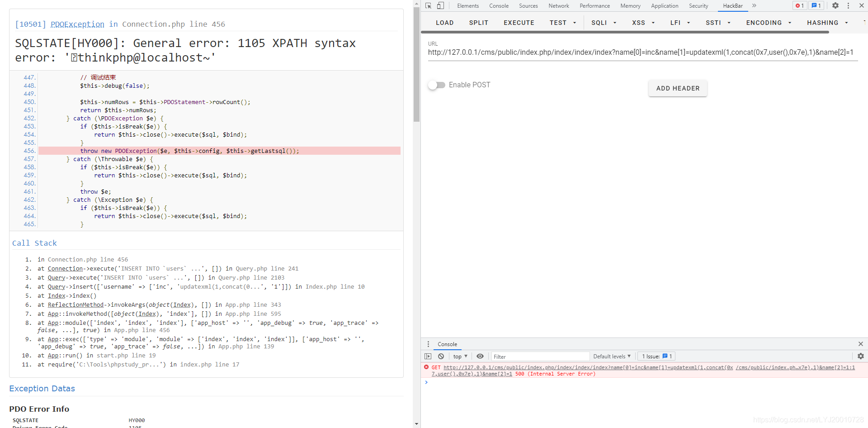
Task: Click the EXECUTE button
Action: pos(519,23)
